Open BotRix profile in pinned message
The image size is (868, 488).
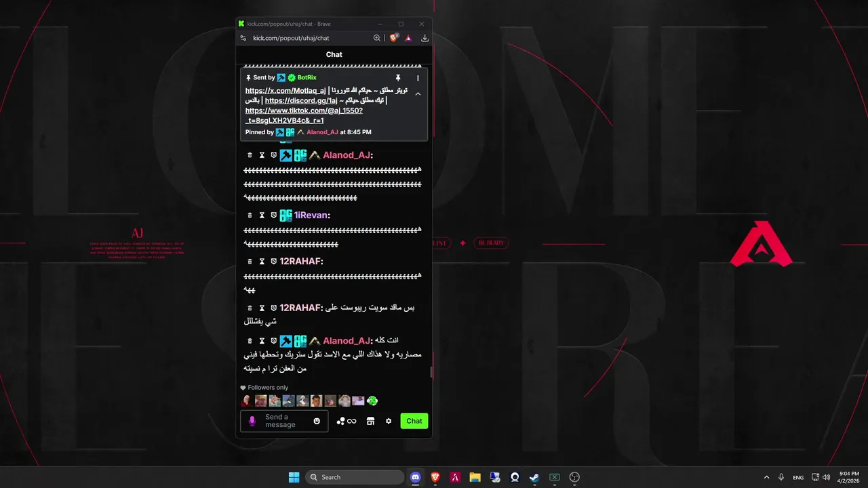click(x=307, y=78)
